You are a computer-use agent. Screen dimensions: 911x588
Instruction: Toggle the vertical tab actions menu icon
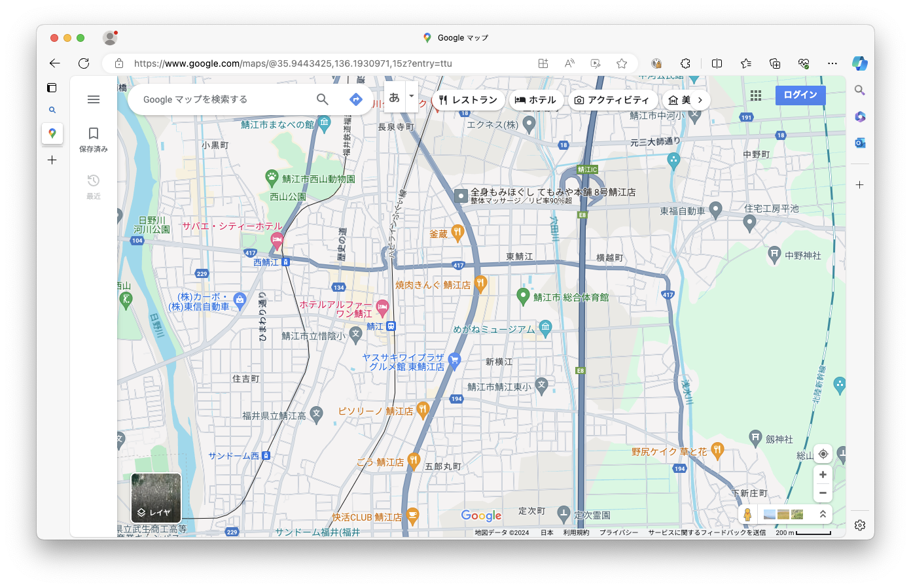click(x=52, y=88)
